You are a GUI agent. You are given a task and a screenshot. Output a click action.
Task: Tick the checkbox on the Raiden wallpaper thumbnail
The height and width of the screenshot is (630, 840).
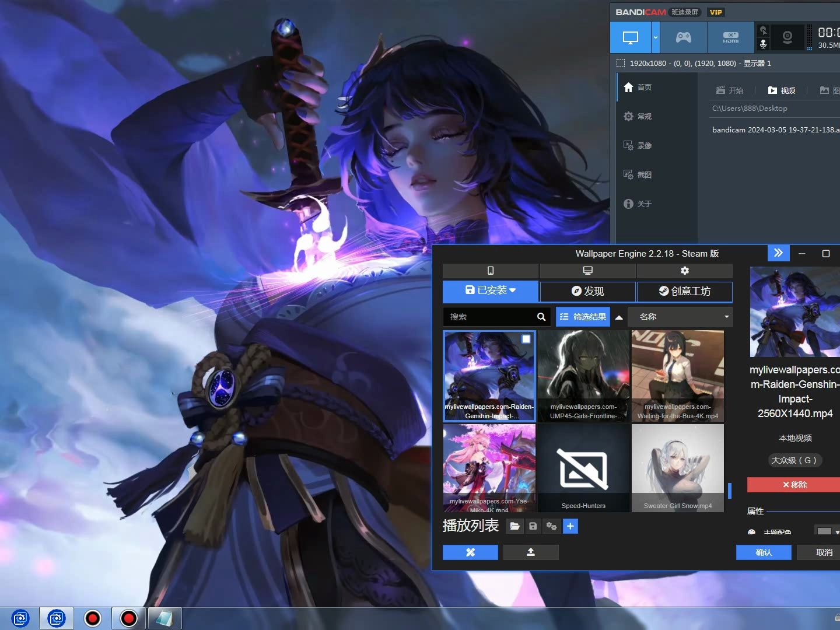tap(526, 339)
